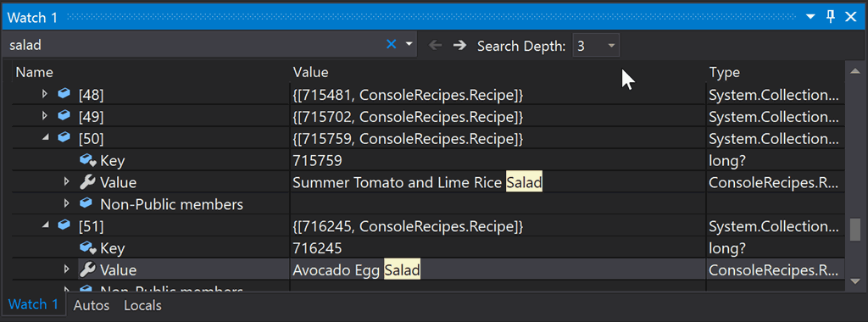Click Key property icon under item [50]
Image resolution: width=868 pixels, height=322 pixels.
pyautogui.click(x=88, y=160)
